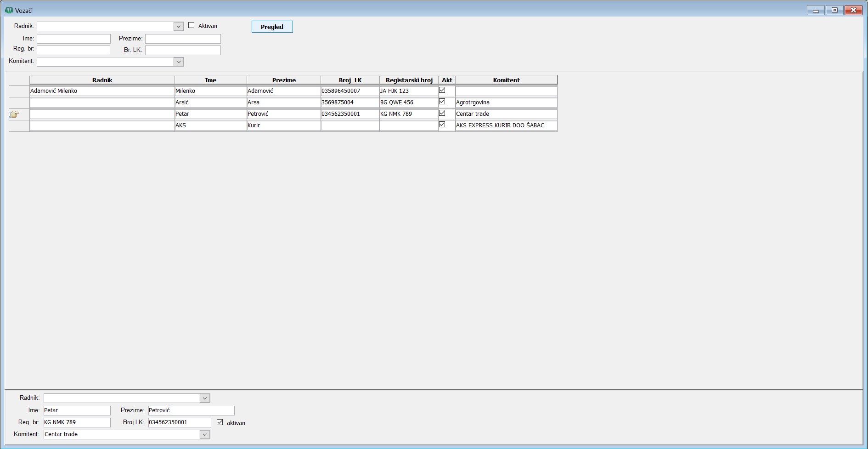Click the Registarski broj column header
The width and height of the screenshot is (868, 449).
coord(409,80)
